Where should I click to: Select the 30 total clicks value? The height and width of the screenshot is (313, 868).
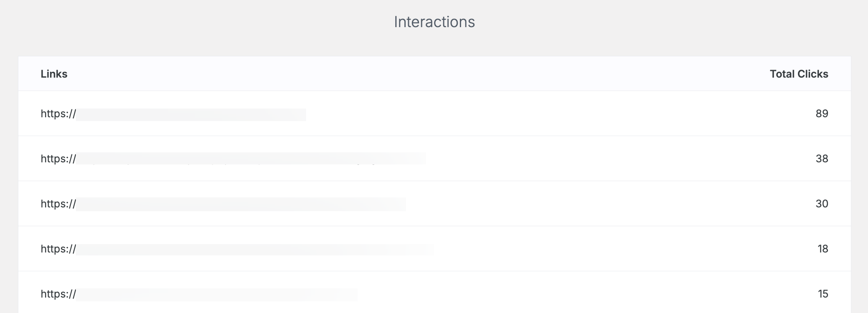pos(822,204)
